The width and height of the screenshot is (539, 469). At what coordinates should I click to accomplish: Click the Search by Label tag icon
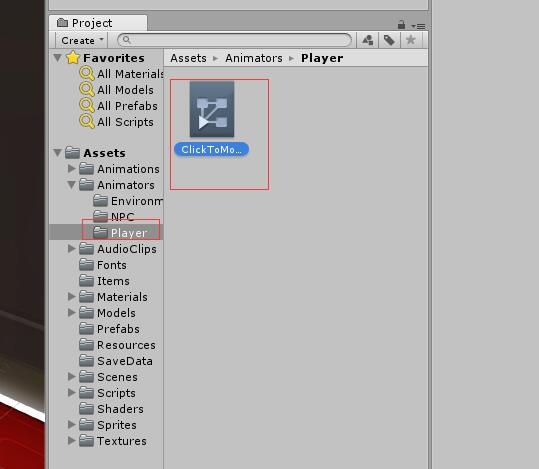pyautogui.click(x=389, y=40)
